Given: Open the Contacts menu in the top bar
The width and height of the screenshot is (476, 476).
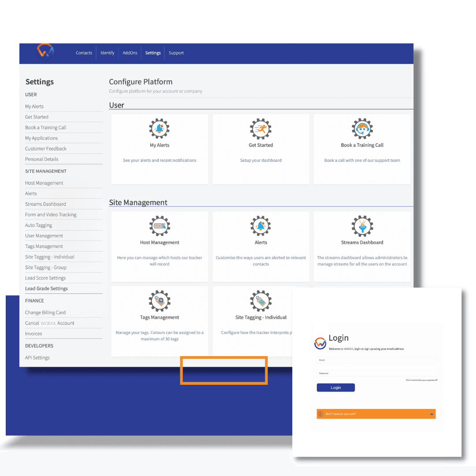Looking at the screenshot, I should pyautogui.click(x=84, y=53).
